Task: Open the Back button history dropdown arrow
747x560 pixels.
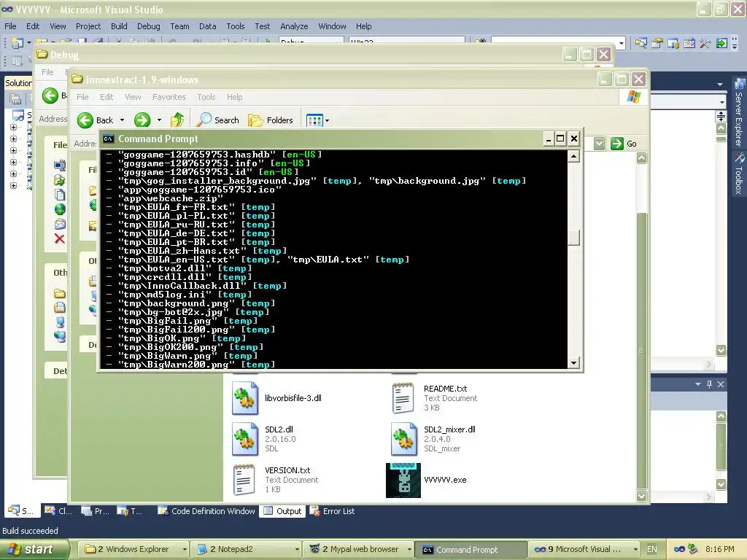Action: pyautogui.click(x=122, y=120)
